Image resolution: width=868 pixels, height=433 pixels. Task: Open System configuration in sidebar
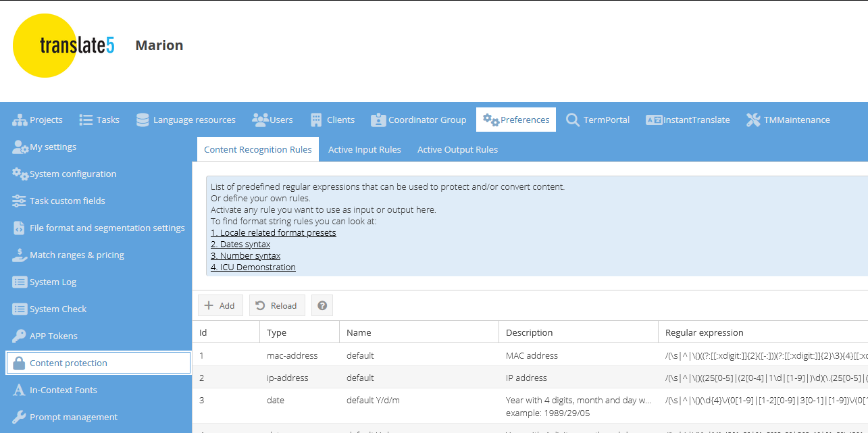pyautogui.click(x=98, y=174)
